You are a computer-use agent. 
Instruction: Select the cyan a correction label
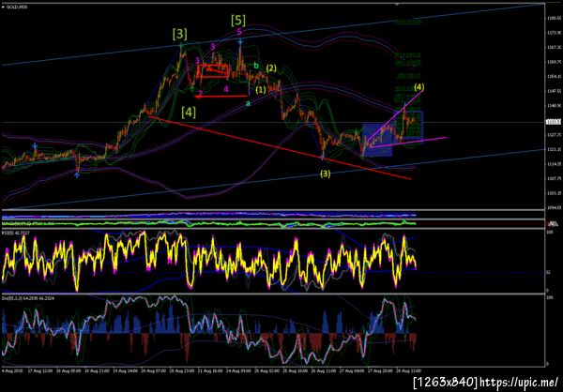coord(248,103)
